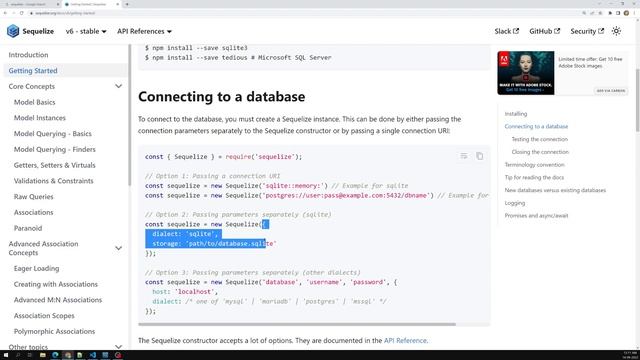Jump to Testing the connection section
The width and height of the screenshot is (640, 360).
coord(540,139)
